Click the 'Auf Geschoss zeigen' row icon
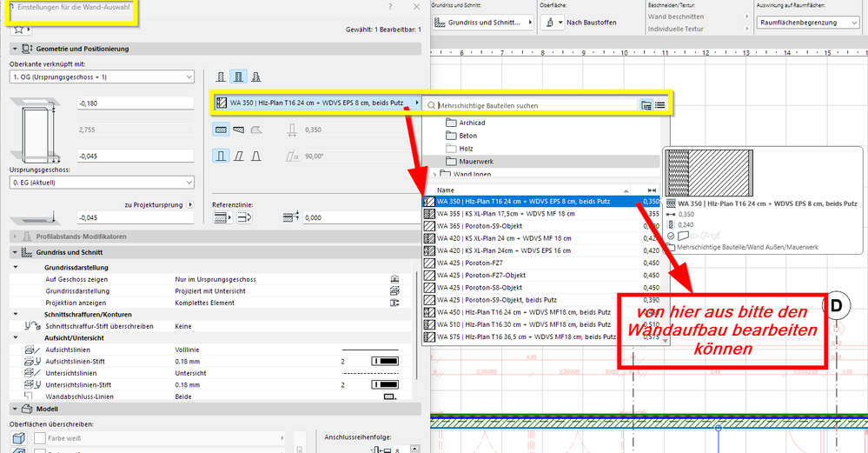 [394, 279]
